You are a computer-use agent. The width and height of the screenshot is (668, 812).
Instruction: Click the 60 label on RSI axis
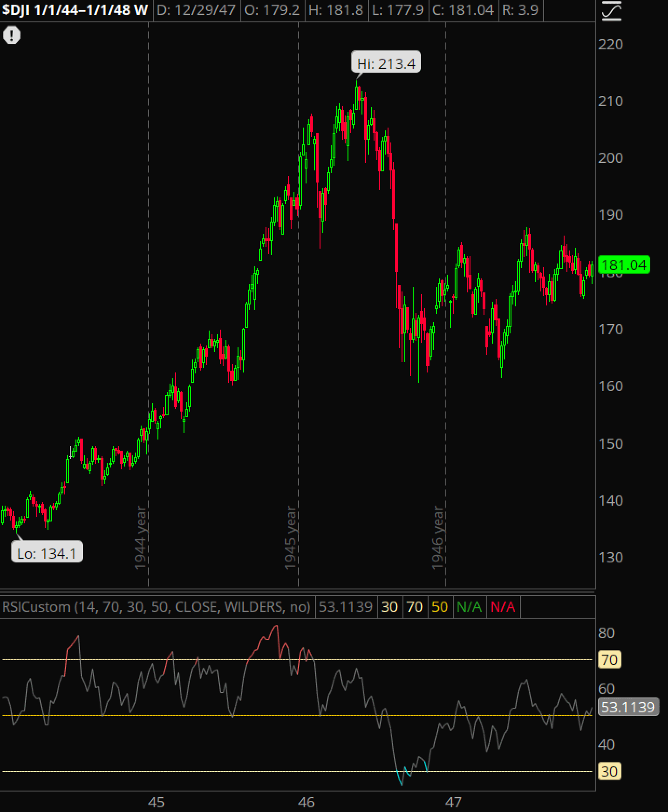click(x=607, y=689)
